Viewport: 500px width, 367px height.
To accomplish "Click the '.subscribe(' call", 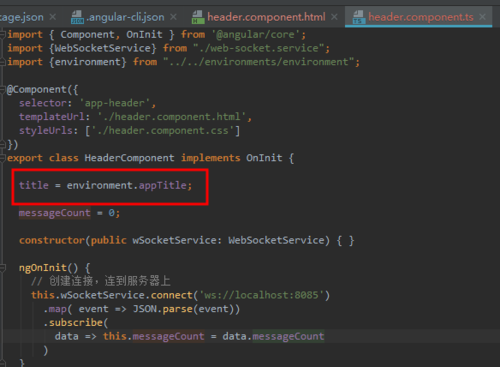I will [x=76, y=323].
